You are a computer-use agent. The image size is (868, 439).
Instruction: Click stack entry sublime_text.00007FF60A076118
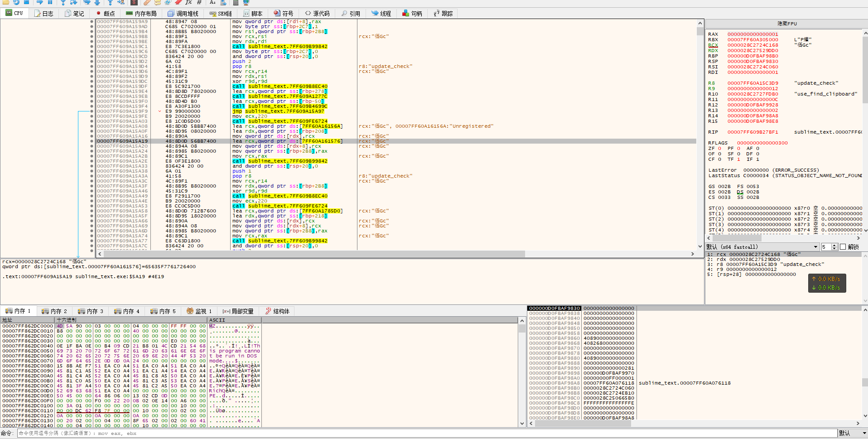[685, 383]
